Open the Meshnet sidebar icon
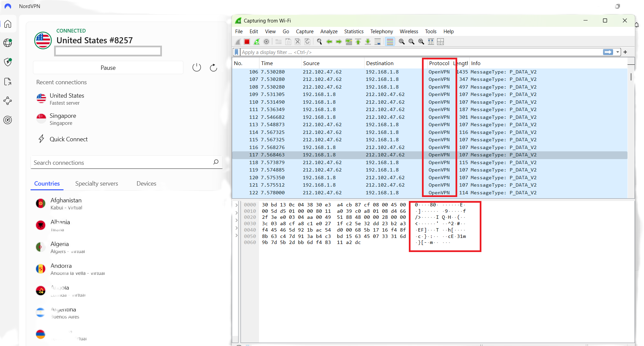Viewport: 644px width, 346px height. coord(8,101)
